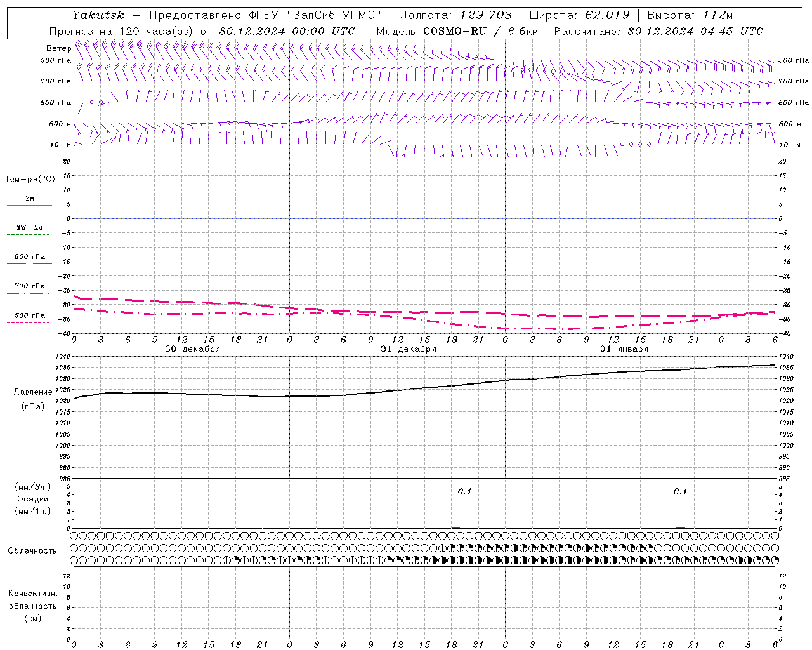Click the '31 декабря' date label
This screenshot has height=650, width=812.
(x=409, y=349)
